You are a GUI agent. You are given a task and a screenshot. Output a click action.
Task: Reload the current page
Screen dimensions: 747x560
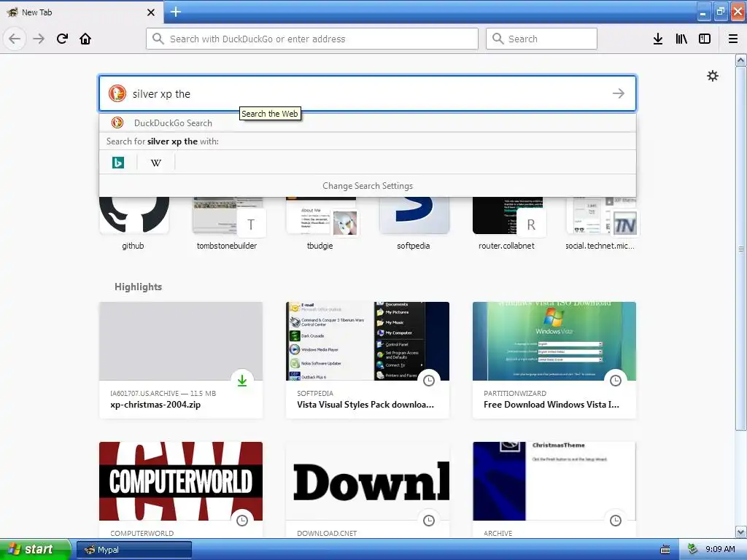(x=63, y=39)
